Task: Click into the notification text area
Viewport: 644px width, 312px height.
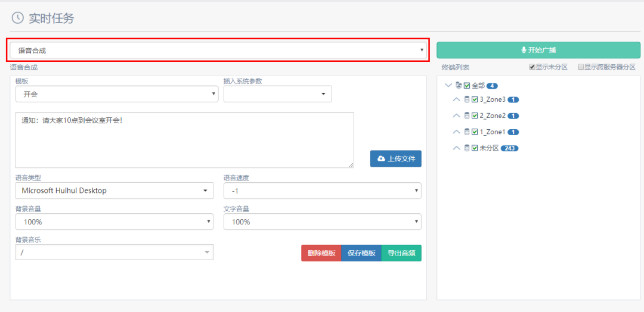Action: 184,140
